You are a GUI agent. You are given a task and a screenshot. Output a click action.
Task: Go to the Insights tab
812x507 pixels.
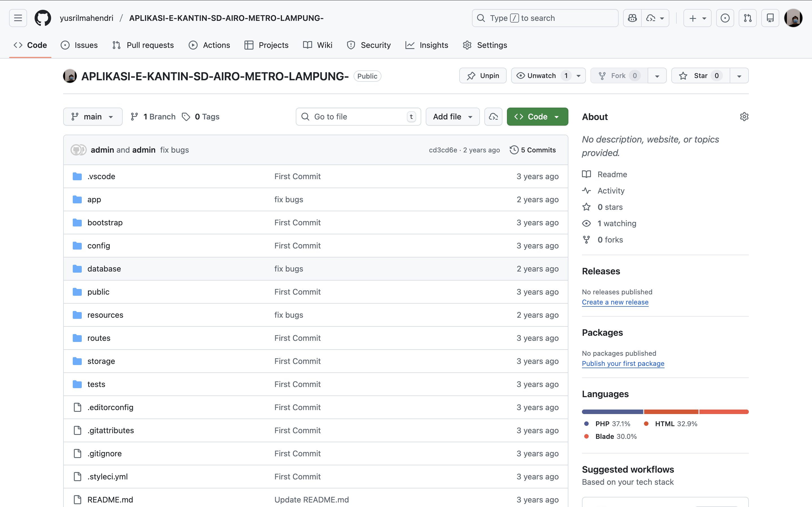(x=427, y=45)
